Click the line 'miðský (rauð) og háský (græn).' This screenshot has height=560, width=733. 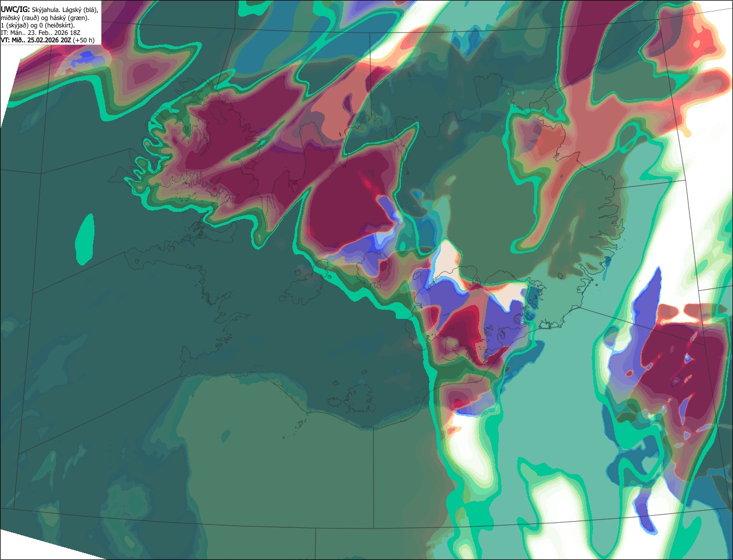tap(45, 18)
